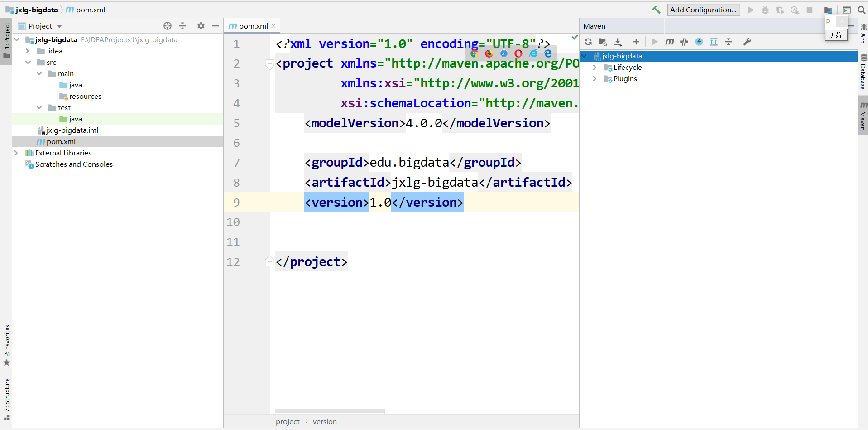Open the Z: Structure side tab
868x430 pixels.
6,399
